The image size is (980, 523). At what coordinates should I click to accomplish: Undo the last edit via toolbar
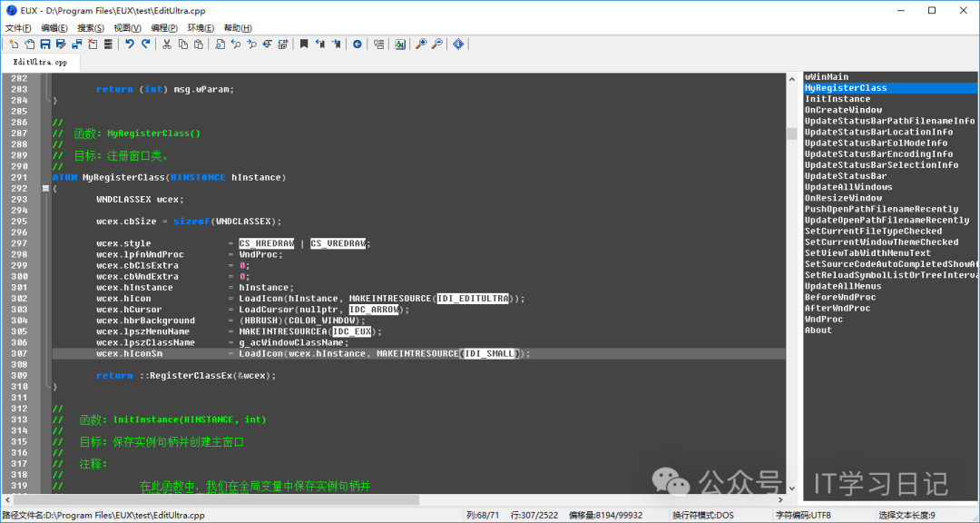130,44
